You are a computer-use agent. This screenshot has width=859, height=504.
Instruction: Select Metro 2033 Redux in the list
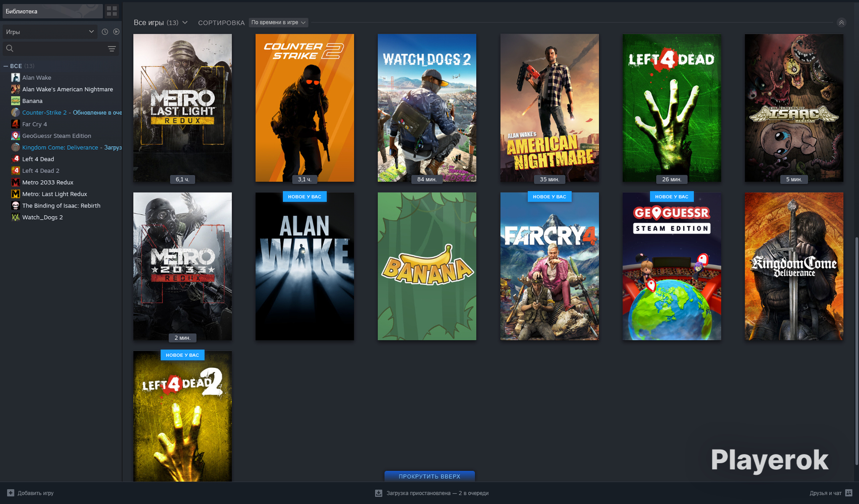pyautogui.click(x=48, y=182)
